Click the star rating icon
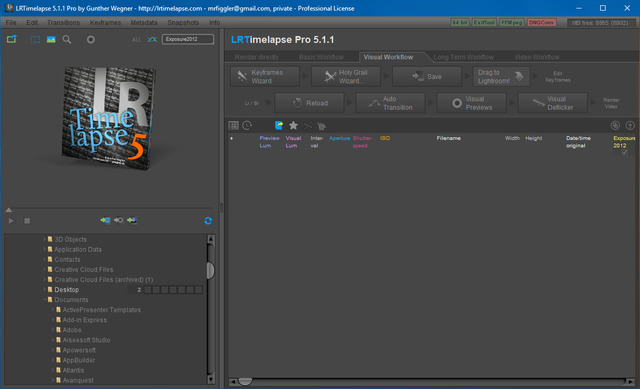Image resolution: width=640 pixels, height=389 pixels. [293, 125]
